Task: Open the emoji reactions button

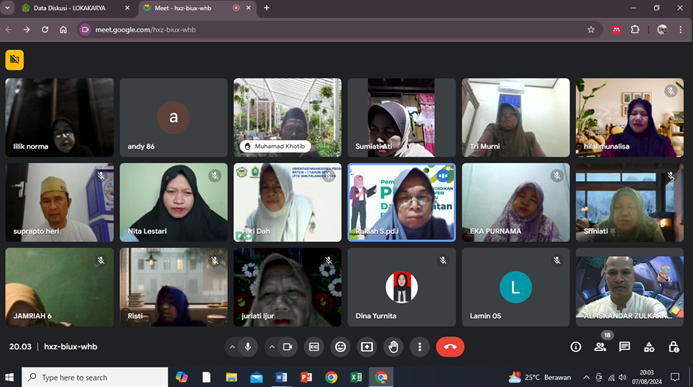Action: [x=340, y=347]
